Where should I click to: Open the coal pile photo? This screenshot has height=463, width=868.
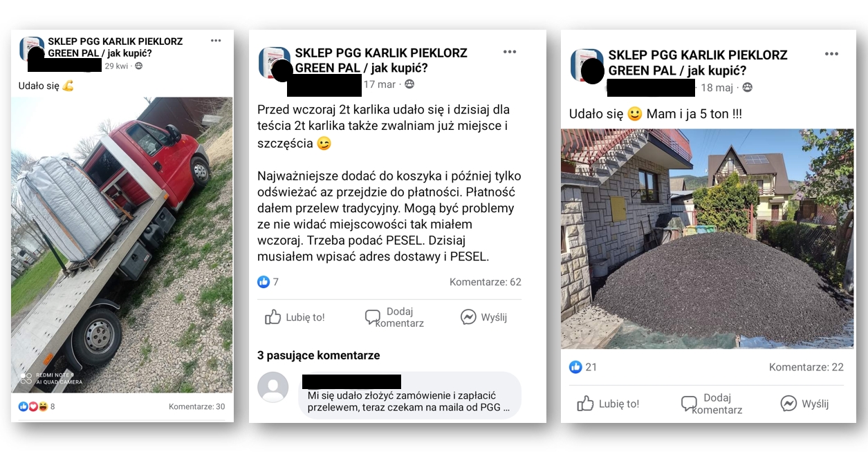click(707, 239)
